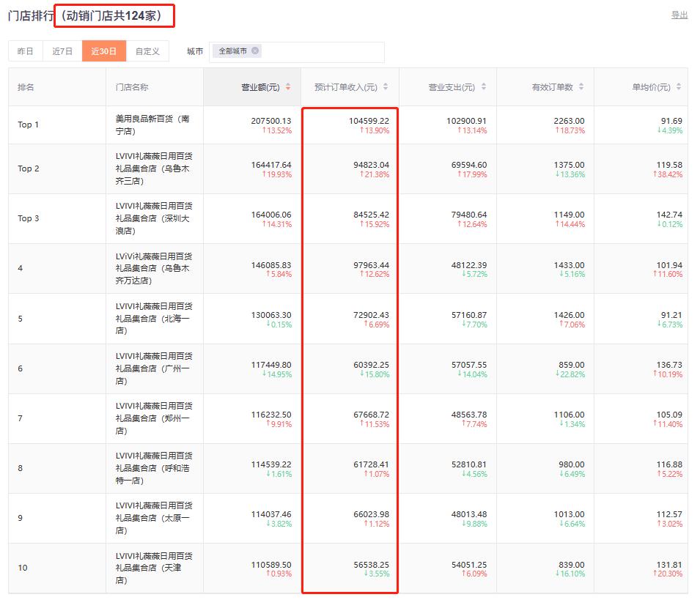Sort by 营业额(元) column arrows
This screenshot has width=700, height=608.
(288, 87)
